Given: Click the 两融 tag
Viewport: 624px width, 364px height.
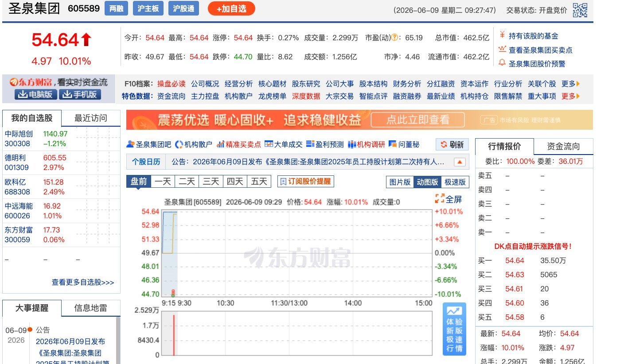Looking at the screenshot, I should click(117, 8).
